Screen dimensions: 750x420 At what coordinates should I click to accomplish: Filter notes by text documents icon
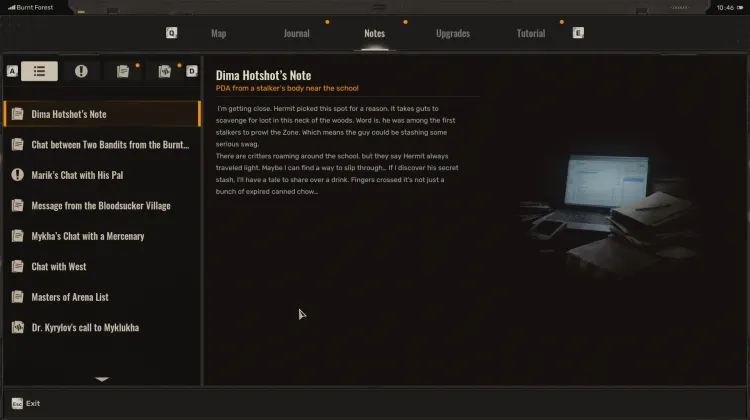point(123,71)
